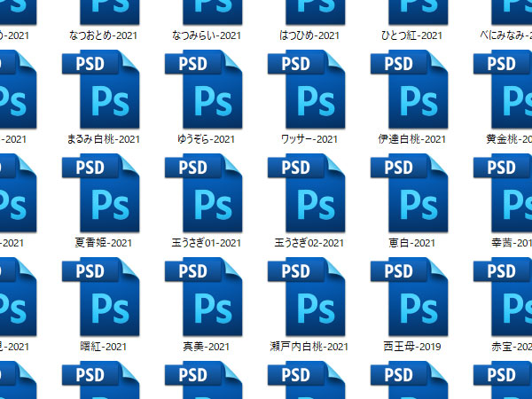Click the file name はつひめ-2021
The height and width of the screenshot is (399, 532).
(x=309, y=35)
